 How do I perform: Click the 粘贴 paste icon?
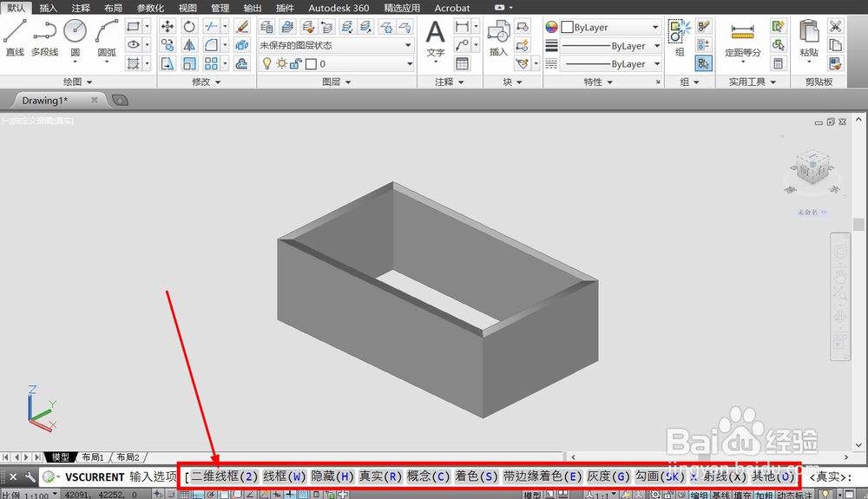click(x=809, y=37)
